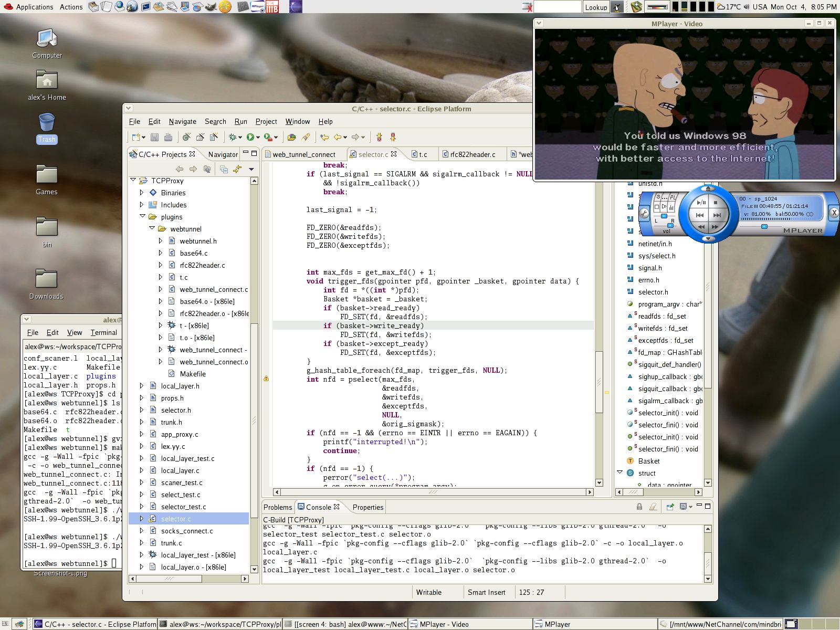Open the Navigate menu in Eclipse
This screenshot has width=840, height=630.
182,121
